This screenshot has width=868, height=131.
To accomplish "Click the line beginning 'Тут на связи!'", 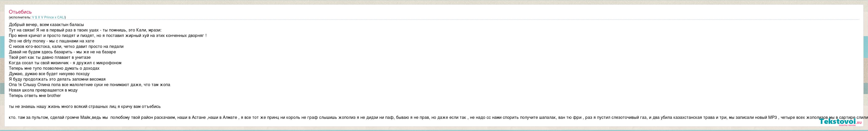I will (x=85, y=30).
